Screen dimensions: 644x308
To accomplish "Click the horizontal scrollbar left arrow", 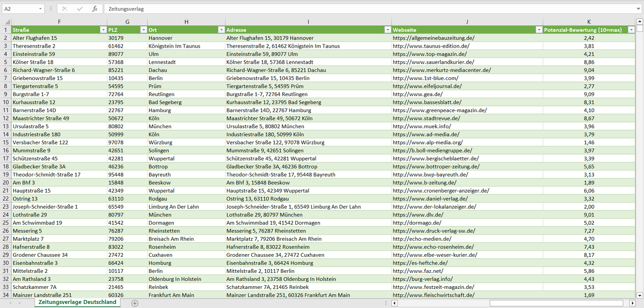I will [x=394, y=303].
